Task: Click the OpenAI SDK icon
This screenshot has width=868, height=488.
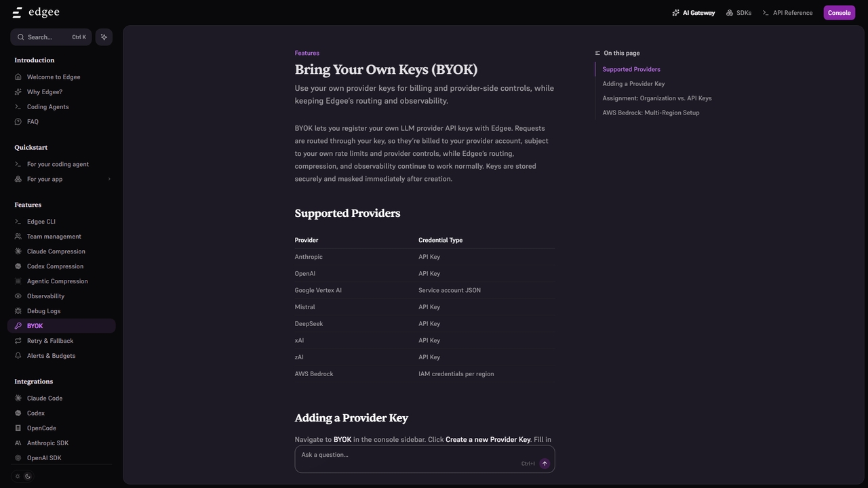Action: (x=18, y=458)
